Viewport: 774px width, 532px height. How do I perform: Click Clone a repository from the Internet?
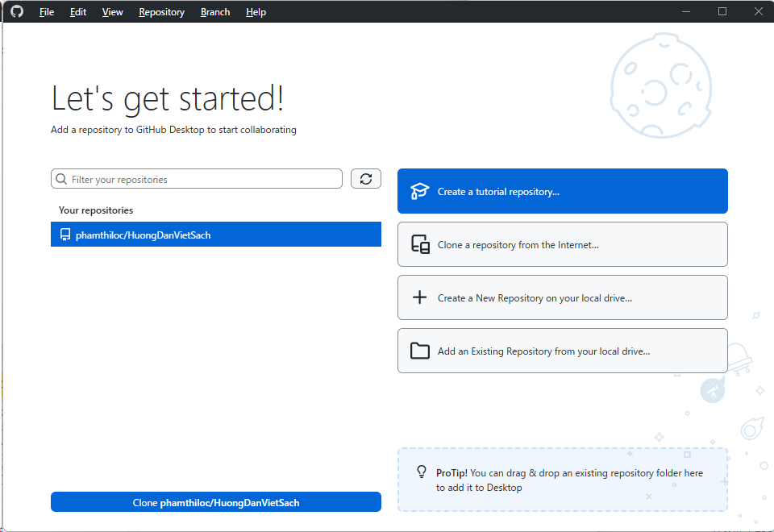pos(562,244)
